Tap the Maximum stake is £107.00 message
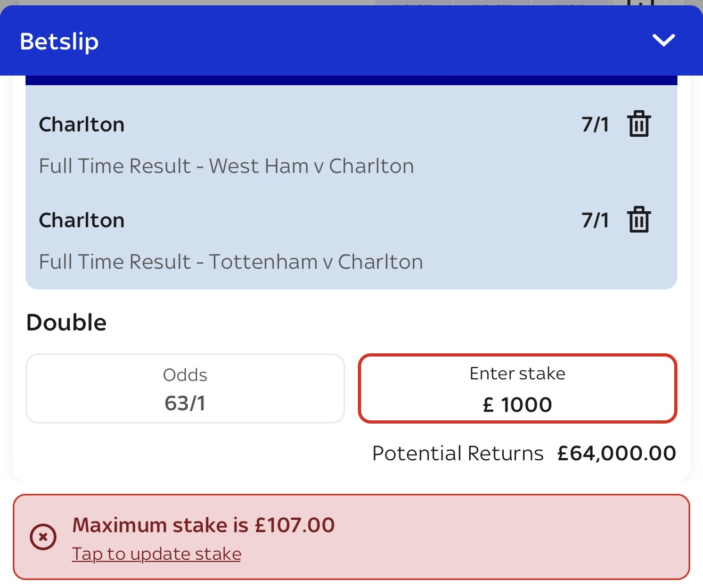 203,525
